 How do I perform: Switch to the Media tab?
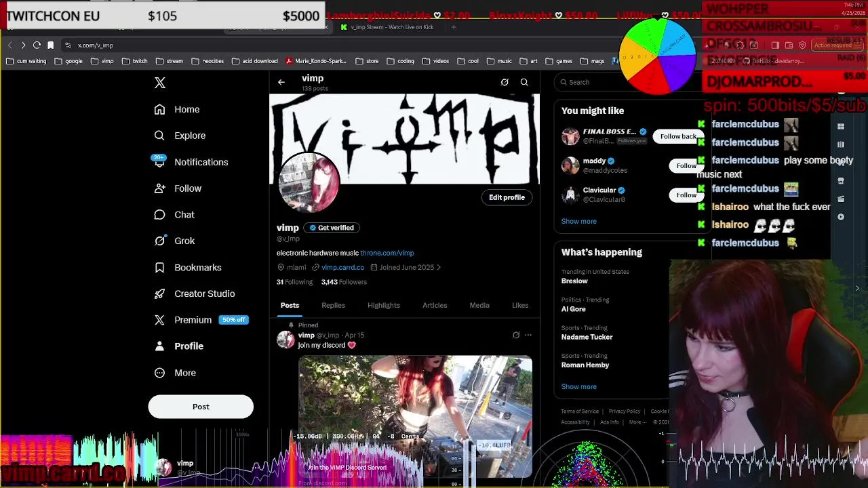(479, 306)
